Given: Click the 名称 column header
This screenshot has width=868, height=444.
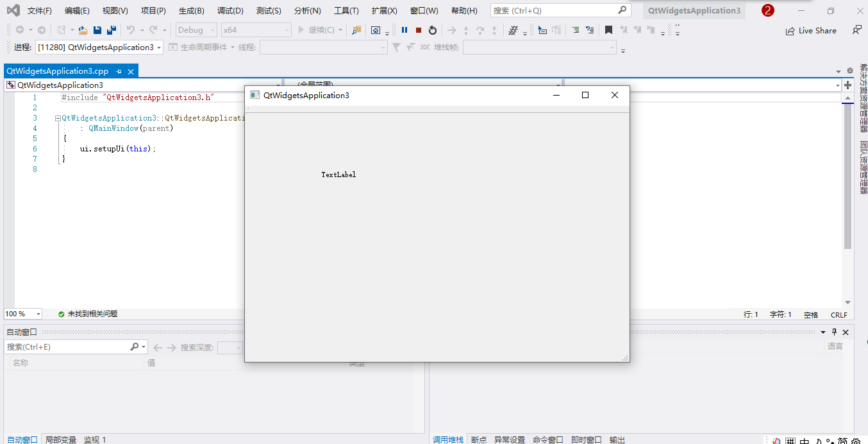Looking at the screenshot, I should [x=21, y=363].
